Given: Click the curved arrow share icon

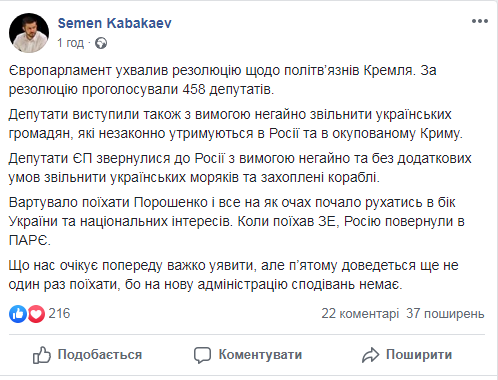Looking at the screenshot, I should [x=370, y=355].
